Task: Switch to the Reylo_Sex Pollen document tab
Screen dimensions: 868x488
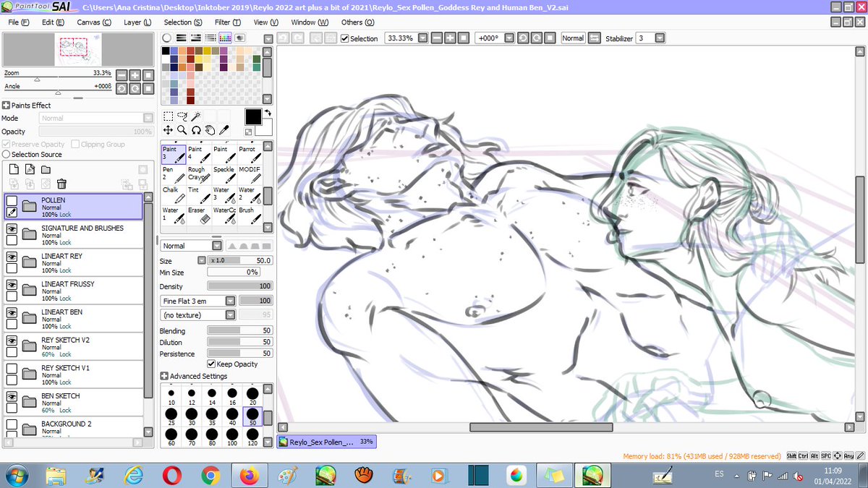Action: point(326,442)
